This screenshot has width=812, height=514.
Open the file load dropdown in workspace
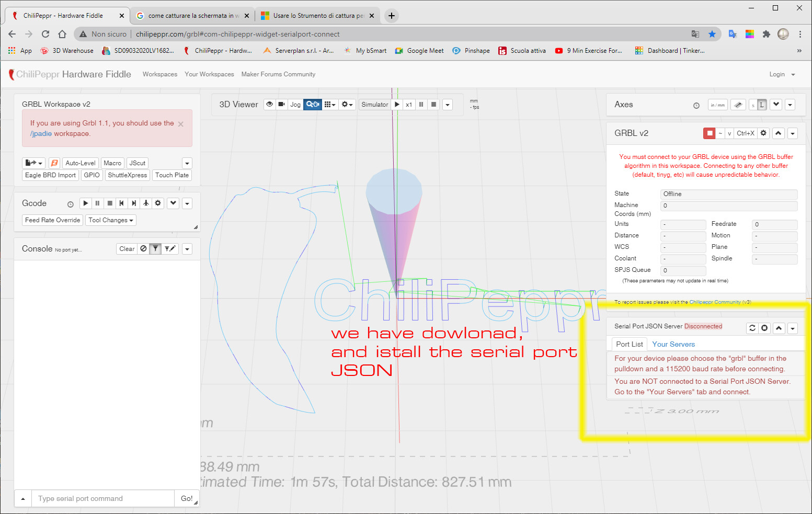pos(34,163)
